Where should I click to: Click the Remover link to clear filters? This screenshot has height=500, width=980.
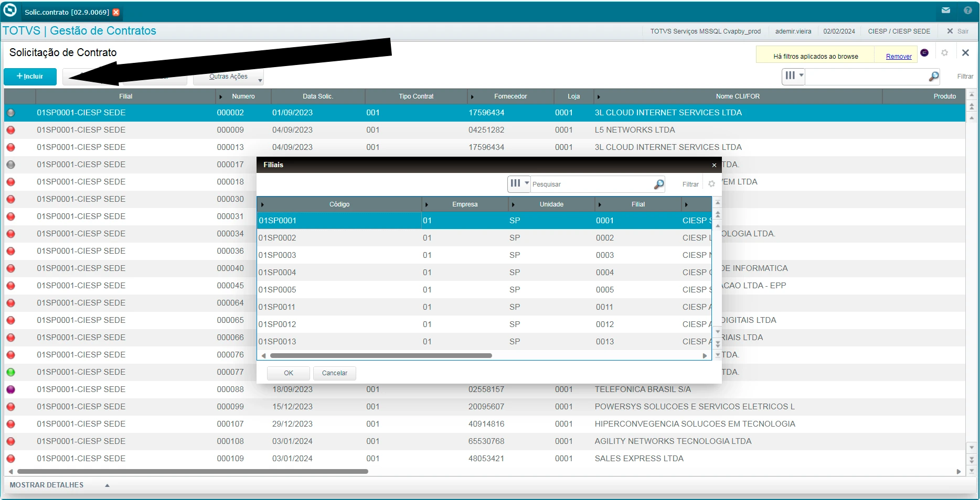coord(898,57)
